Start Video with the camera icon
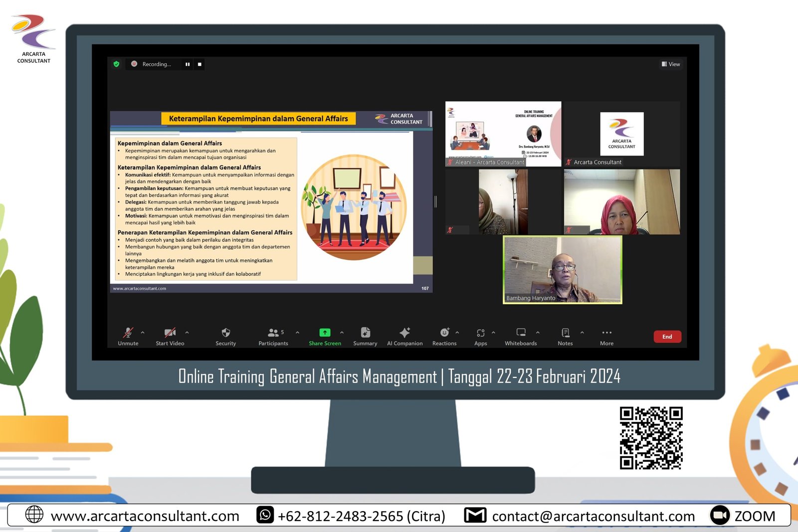The width and height of the screenshot is (798, 532). [170, 333]
